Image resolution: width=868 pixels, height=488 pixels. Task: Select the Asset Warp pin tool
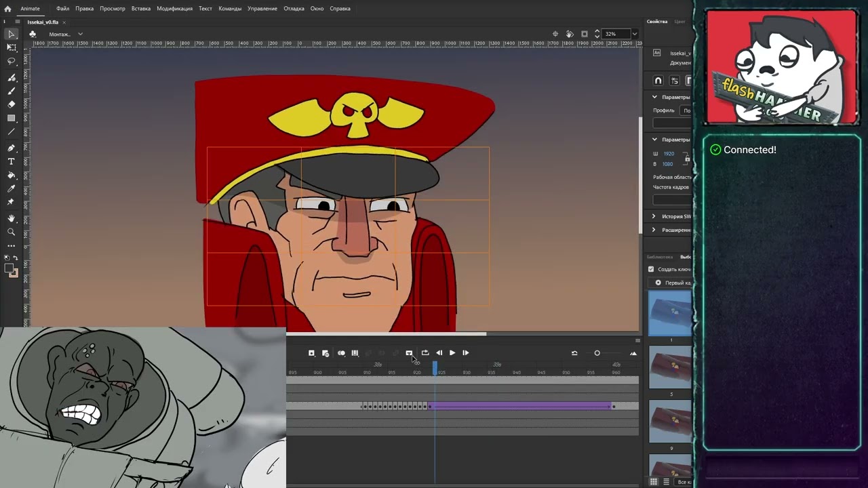coord(11,202)
